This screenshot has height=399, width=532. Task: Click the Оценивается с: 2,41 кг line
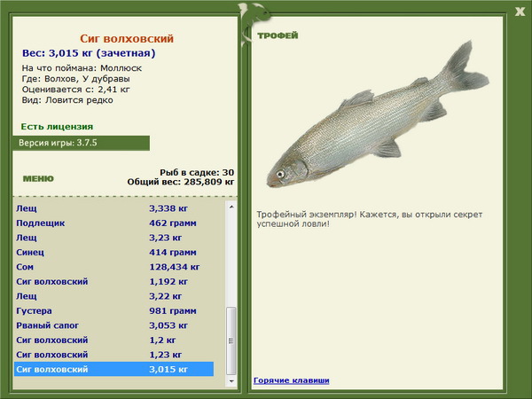pos(76,90)
